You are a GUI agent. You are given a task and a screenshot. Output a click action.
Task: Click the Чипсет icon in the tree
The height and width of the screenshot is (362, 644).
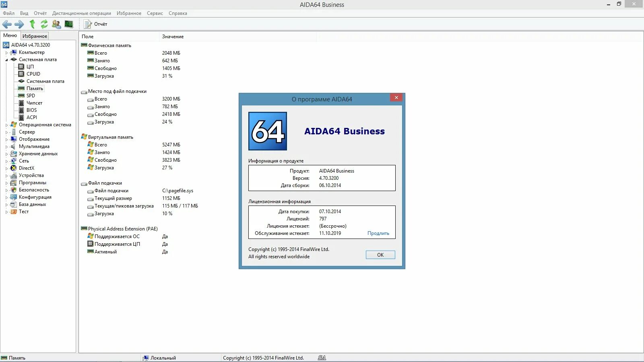click(21, 103)
